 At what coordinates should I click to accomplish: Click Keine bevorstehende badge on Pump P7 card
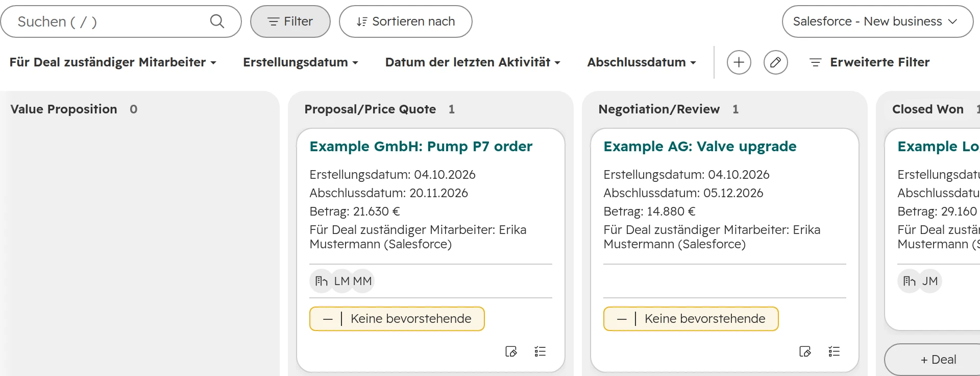tap(397, 319)
